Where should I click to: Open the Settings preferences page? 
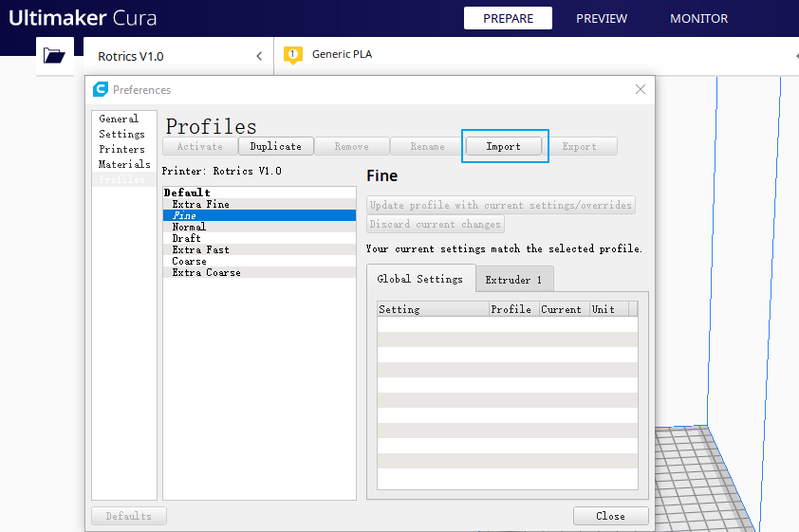[x=123, y=134]
